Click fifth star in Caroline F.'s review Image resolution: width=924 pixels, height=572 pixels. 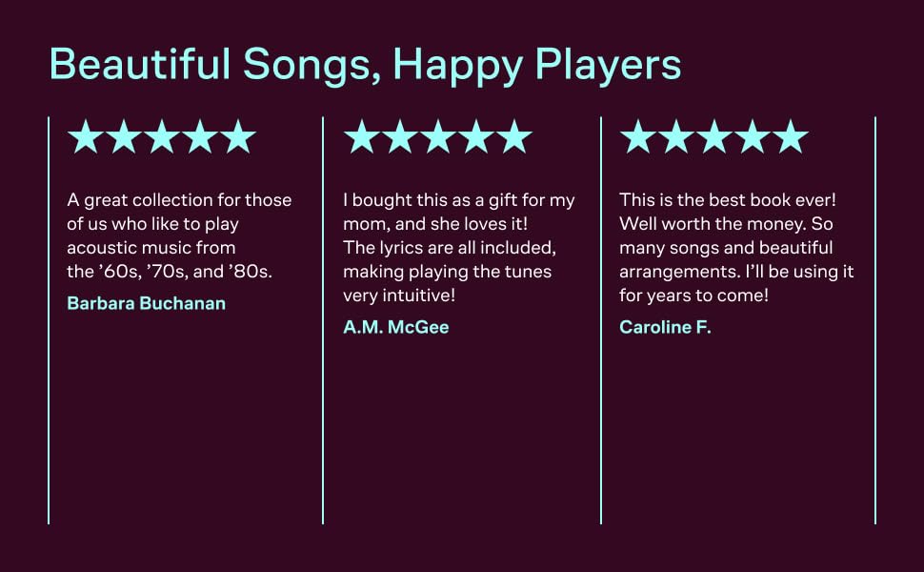(790, 137)
